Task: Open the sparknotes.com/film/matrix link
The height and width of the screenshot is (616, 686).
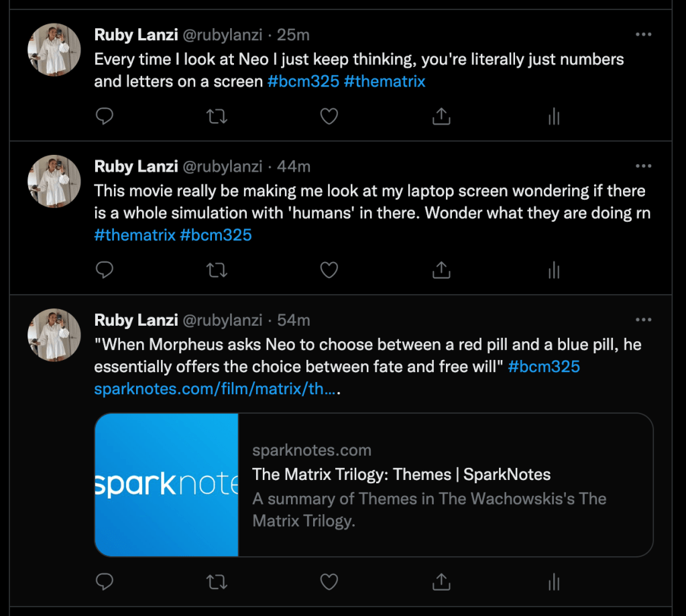Action: pyautogui.click(x=215, y=389)
